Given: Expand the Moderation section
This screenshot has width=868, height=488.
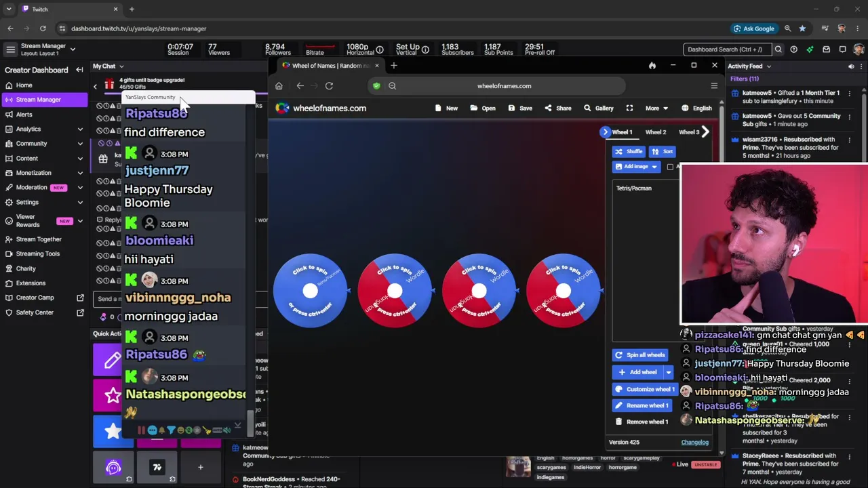Looking at the screenshot, I should 80,188.
